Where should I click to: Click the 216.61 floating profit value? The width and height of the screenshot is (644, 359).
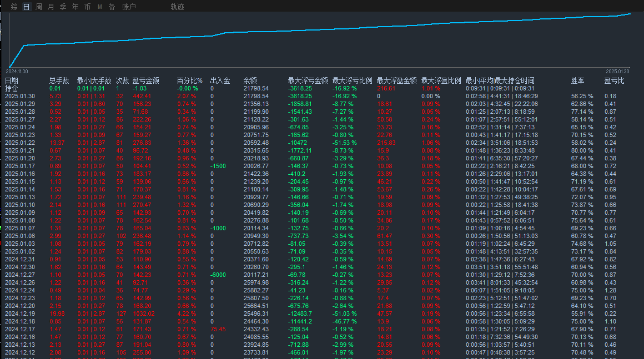pos(386,88)
